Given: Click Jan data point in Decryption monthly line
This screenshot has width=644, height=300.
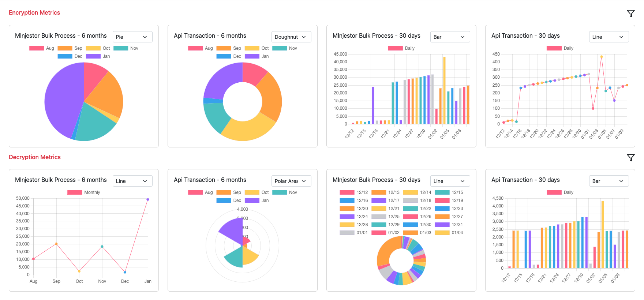Looking at the screenshot, I should coord(148,199).
